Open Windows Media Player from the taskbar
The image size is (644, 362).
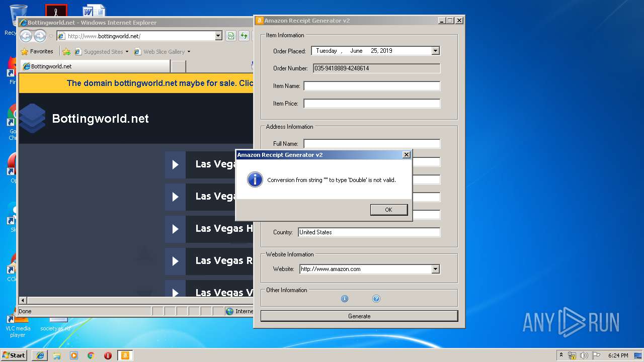click(74, 355)
